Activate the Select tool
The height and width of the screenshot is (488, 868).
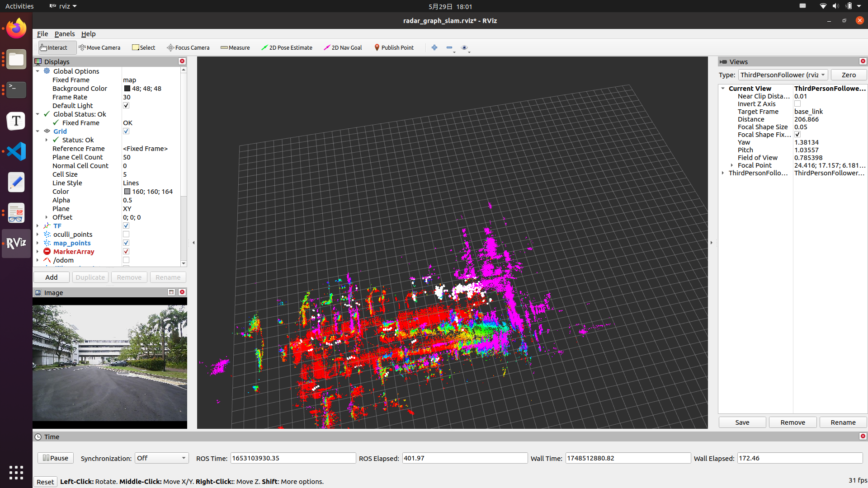tap(144, 47)
